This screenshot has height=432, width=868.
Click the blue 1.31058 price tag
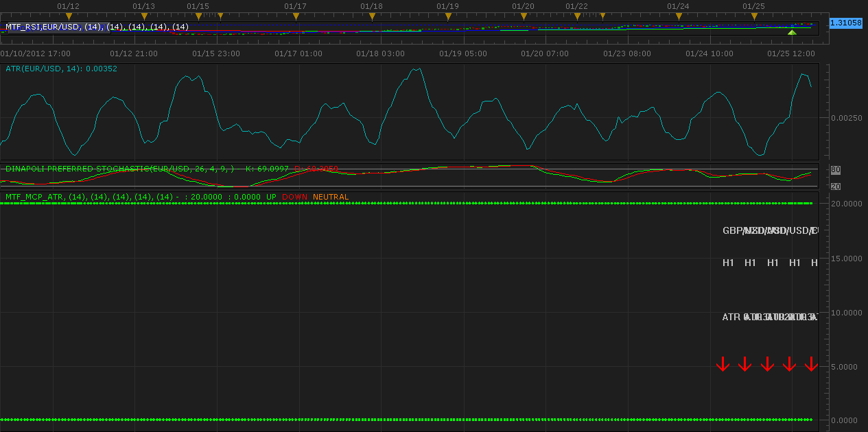(845, 23)
